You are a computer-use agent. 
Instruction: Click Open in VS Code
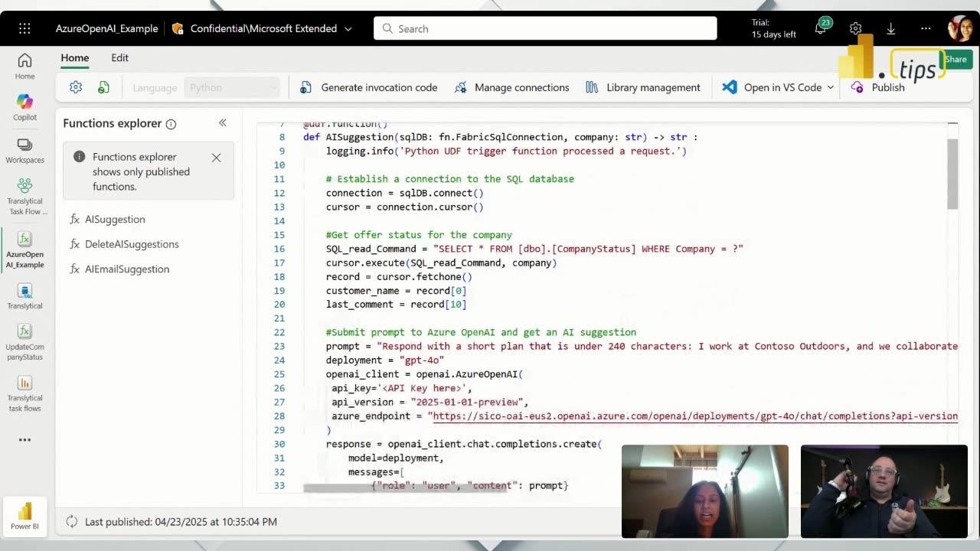772,87
